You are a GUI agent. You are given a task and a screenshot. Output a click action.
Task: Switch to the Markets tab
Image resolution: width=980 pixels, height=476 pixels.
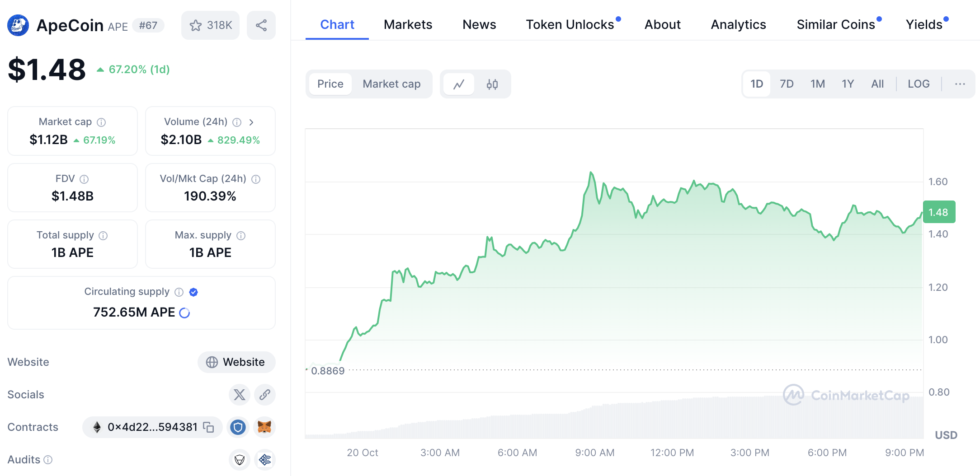click(x=408, y=24)
